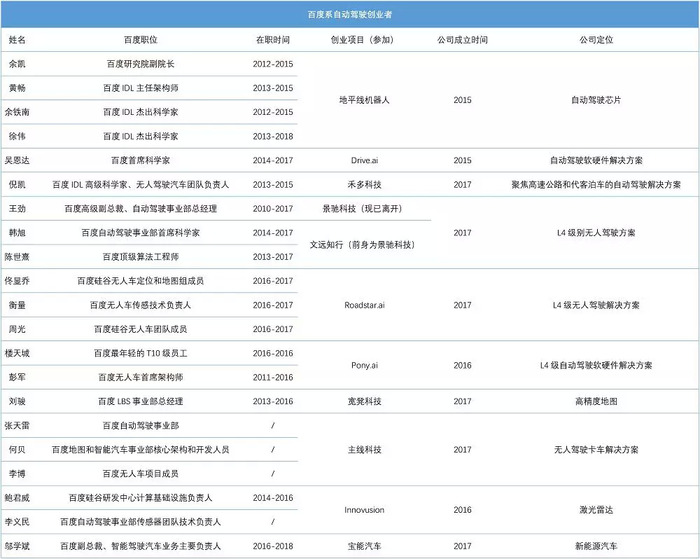Image resolution: width=700 pixels, height=559 pixels.
Task: Click the '百度职位' column header
Action: click(141, 40)
